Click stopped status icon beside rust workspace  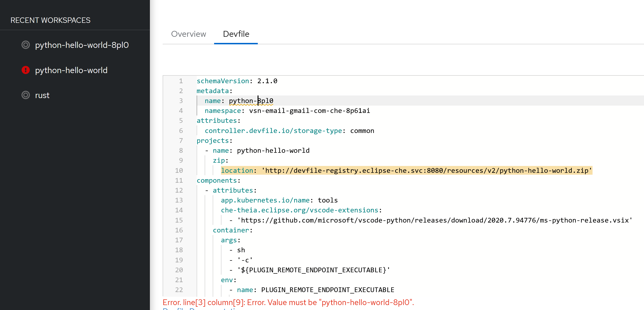pos(25,95)
